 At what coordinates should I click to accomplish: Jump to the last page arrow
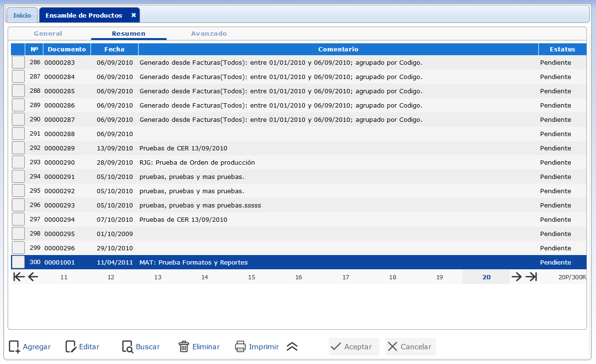pos(531,277)
